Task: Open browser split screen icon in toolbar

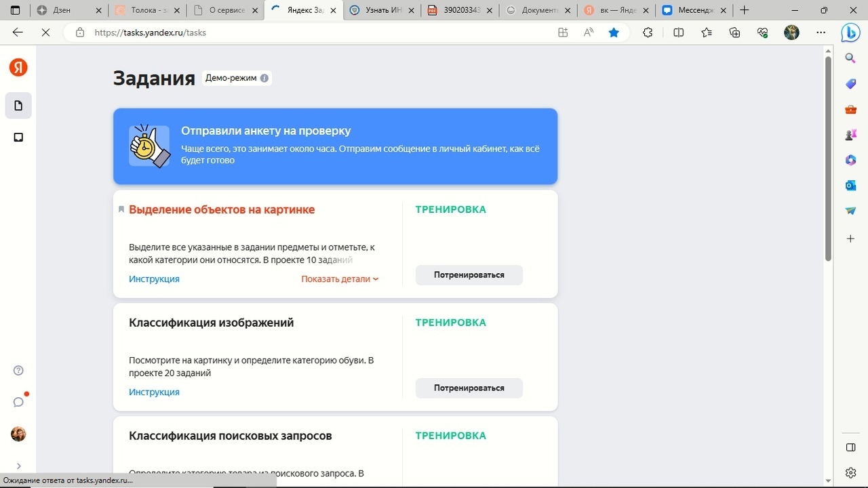Action: pos(678,32)
